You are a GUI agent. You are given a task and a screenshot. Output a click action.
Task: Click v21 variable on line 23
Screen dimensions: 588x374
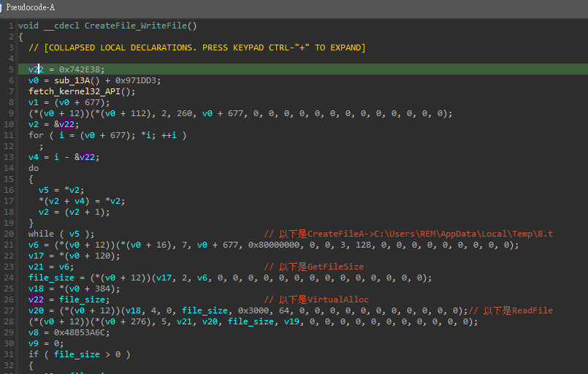[36, 267]
